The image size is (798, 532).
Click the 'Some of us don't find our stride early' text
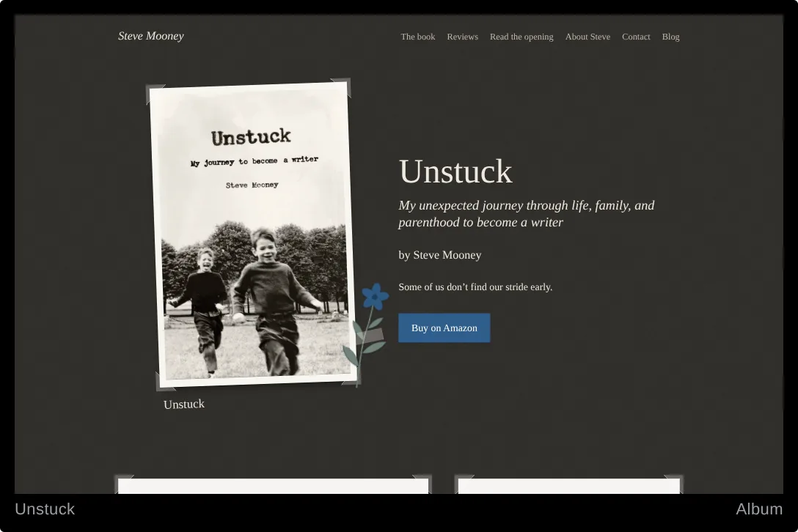pos(475,287)
